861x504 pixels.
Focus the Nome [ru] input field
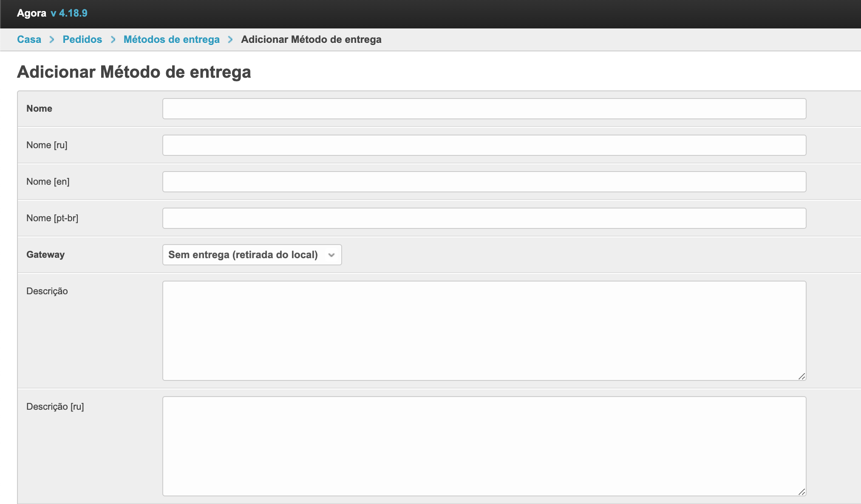(x=484, y=145)
